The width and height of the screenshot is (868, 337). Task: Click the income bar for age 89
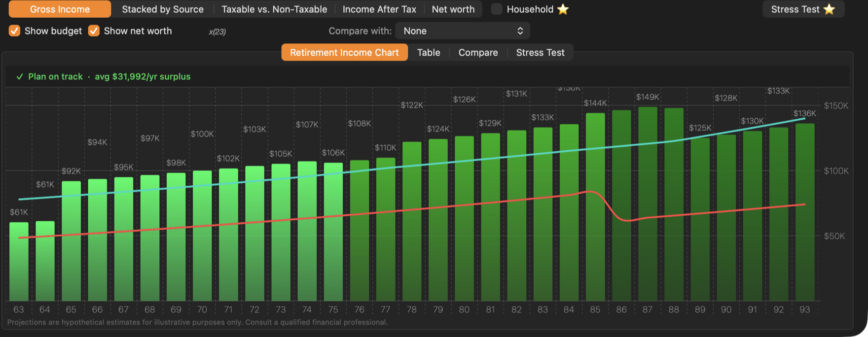[x=700, y=219]
